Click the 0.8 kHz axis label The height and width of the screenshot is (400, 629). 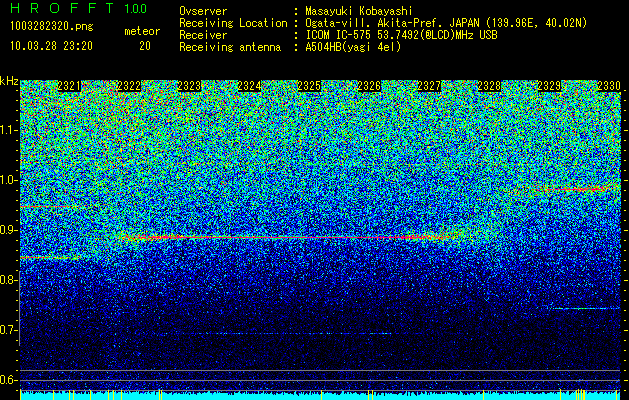pyautogui.click(x=9, y=280)
